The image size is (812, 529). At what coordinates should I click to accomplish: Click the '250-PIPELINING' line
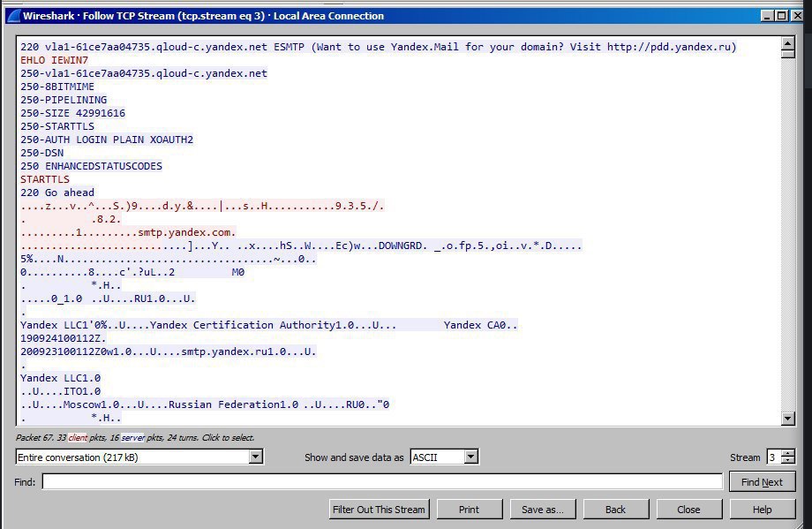[x=64, y=100]
